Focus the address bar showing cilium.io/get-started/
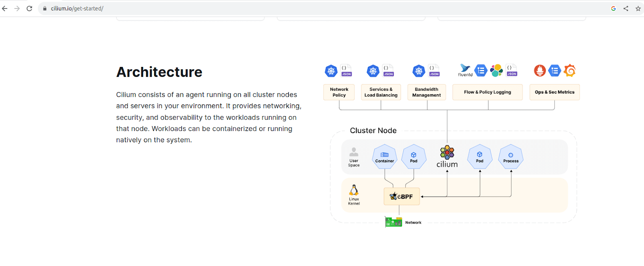 322,8
